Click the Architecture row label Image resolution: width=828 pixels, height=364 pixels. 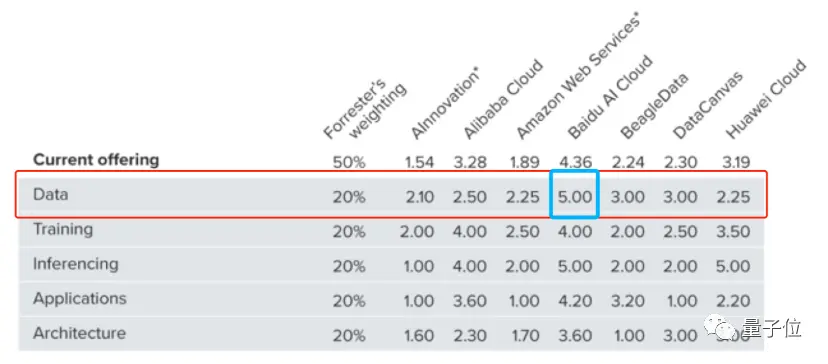pyautogui.click(x=80, y=333)
